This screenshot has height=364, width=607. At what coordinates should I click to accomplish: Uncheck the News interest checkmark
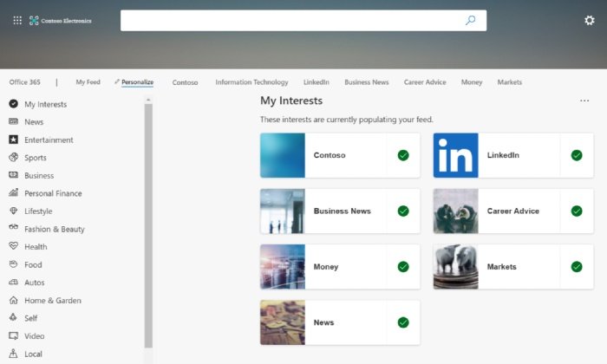(x=403, y=322)
